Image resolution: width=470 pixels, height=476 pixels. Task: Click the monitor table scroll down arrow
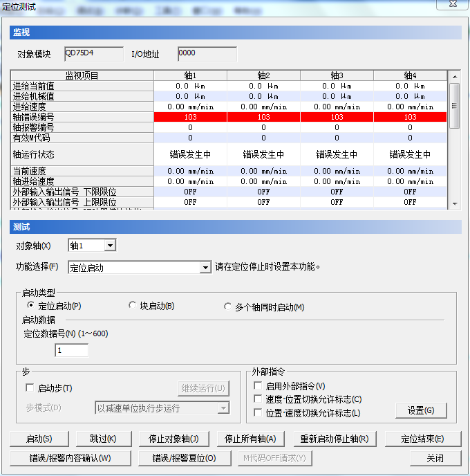[454, 204]
